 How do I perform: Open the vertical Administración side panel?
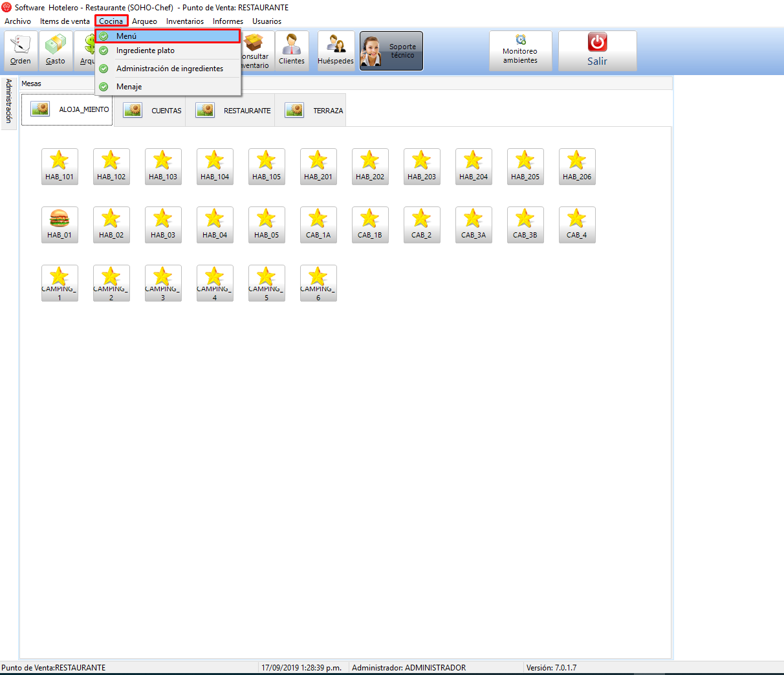pos(8,102)
